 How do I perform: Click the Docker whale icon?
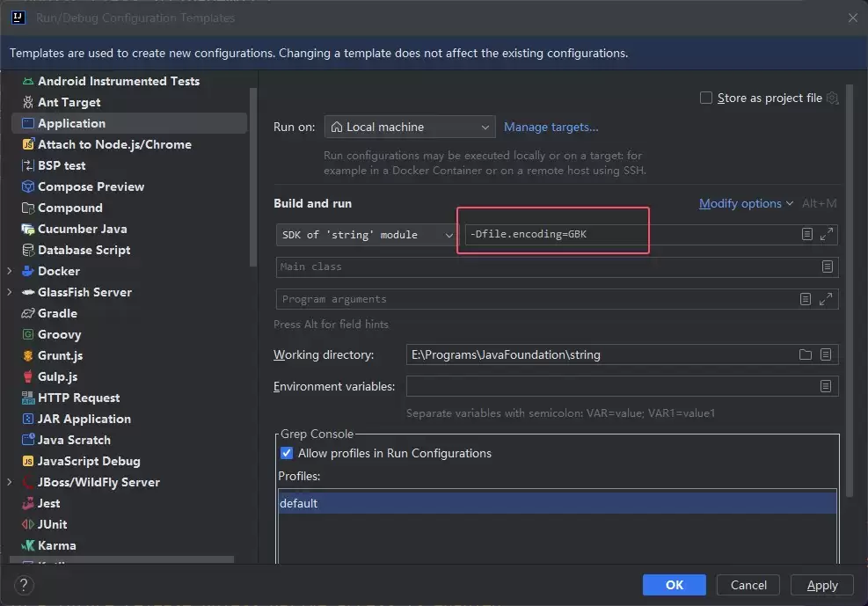(x=27, y=271)
